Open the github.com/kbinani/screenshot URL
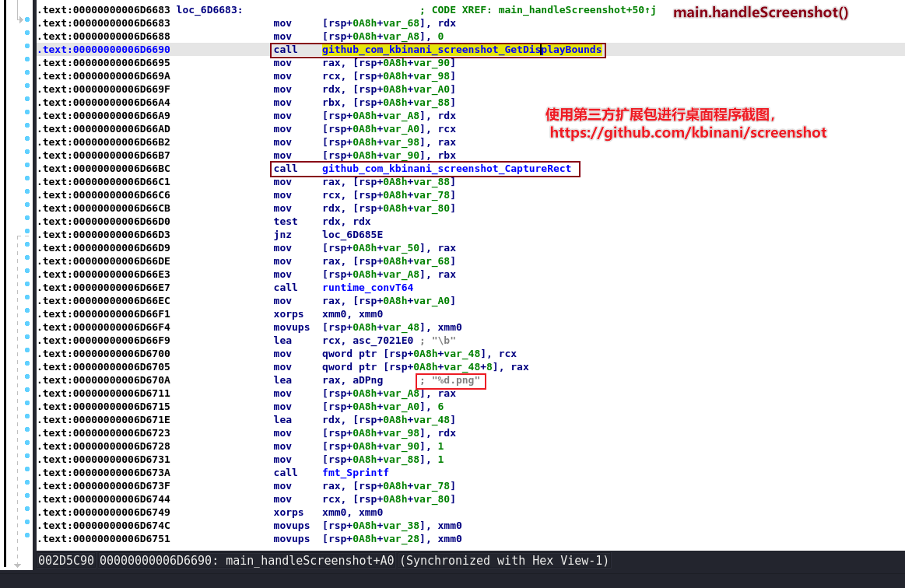905x588 pixels. [688, 133]
